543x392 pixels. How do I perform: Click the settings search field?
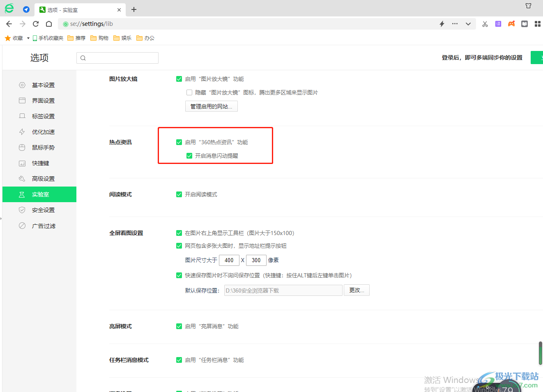point(117,58)
